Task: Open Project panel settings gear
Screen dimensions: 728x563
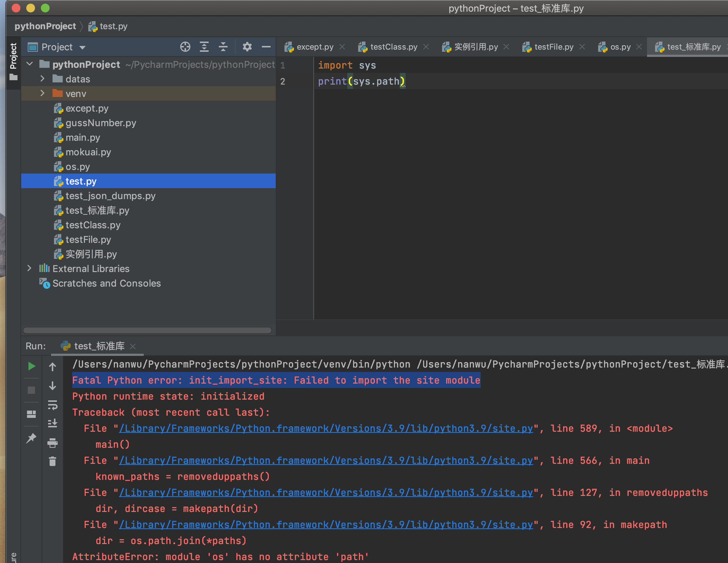Action: pyautogui.click(x=247, y=47)
